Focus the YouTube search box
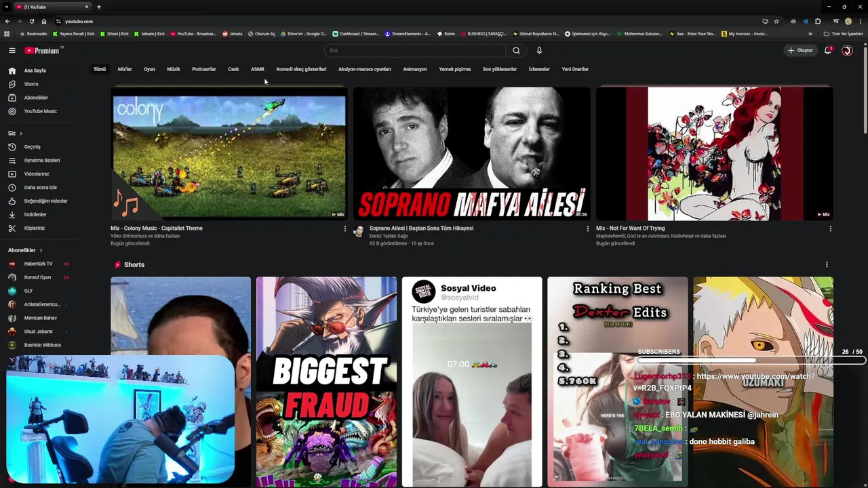Viewport: 868px width, 488px height. tap(415, 50)
